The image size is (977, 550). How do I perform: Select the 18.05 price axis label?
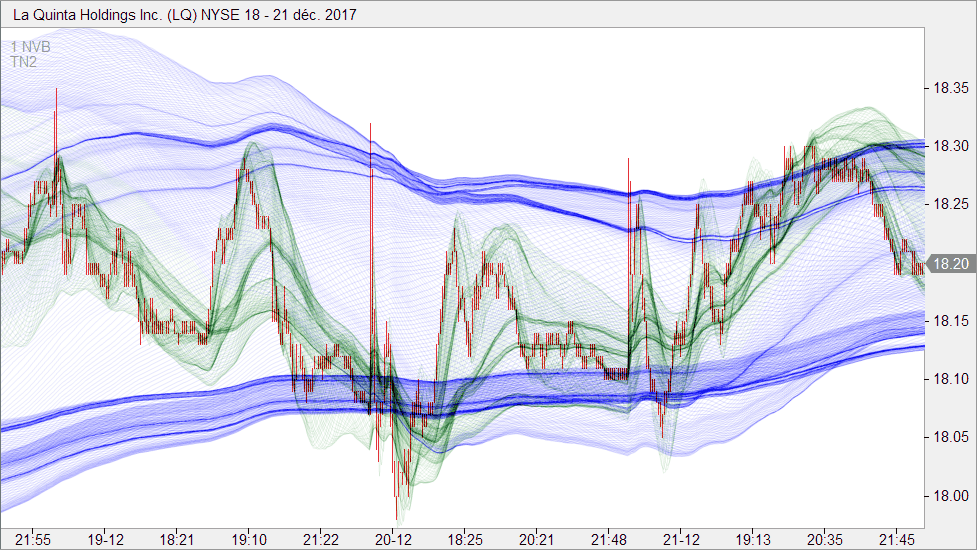951,438
